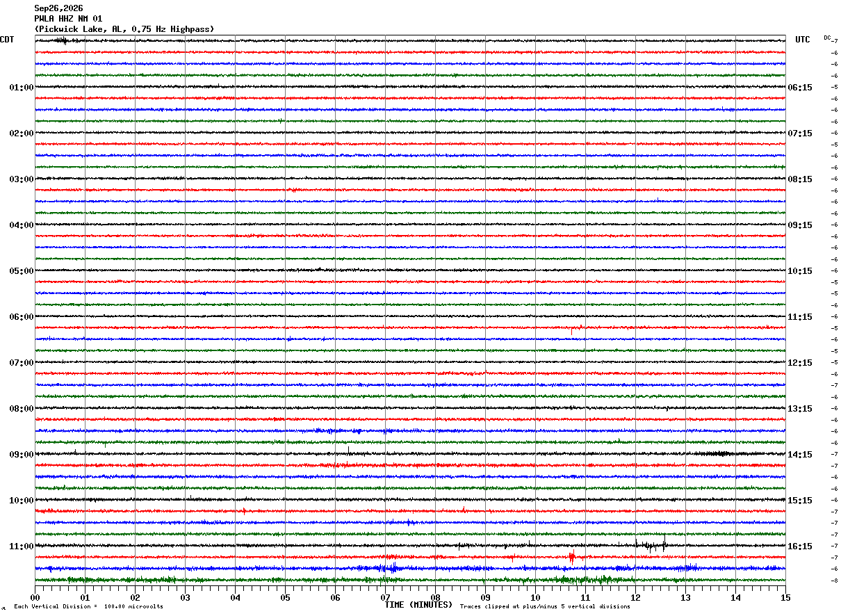This screenshot has height=616, width=841.
Task: Click the 16:15 UTC row label
Action: coord(800,546)
